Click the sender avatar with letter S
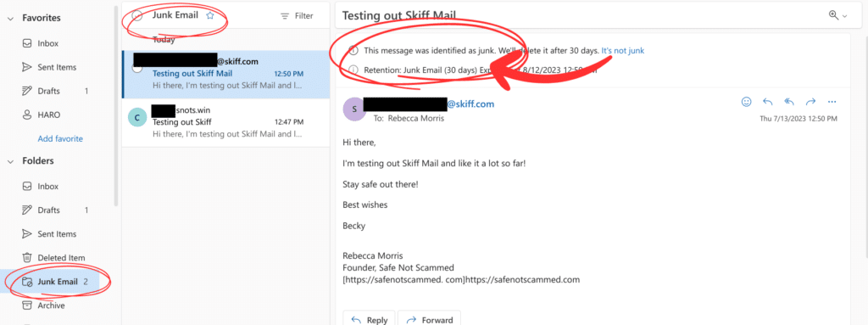 pyautogui.click(x=354, y=109)
